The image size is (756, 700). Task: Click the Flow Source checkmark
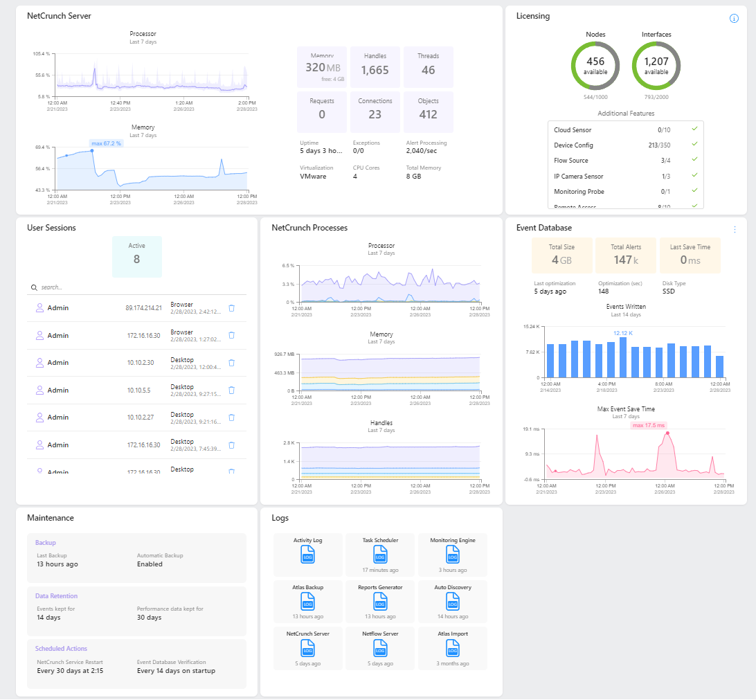(x=694, y=159)
